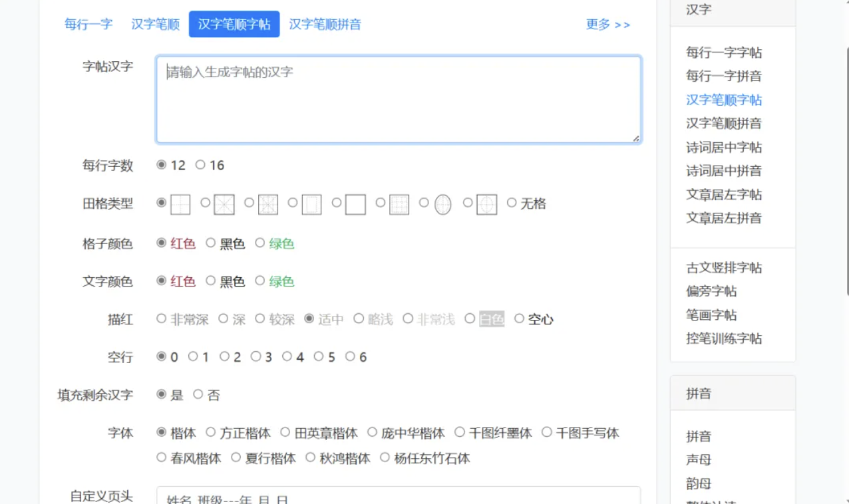Select the circle-in-square grid icon
The width and height of the screenshot is (849, 504).
[486, 204]
